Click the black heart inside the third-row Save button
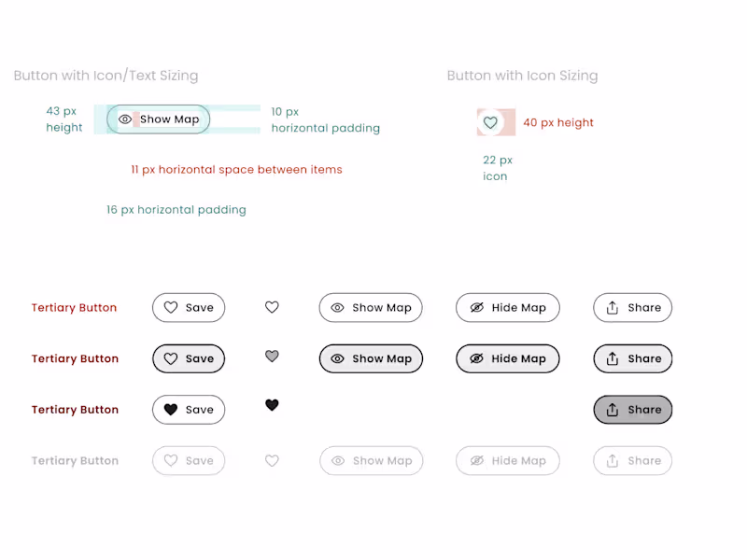Image resolution: width=747 pixels, height=560 pixels. [171, 410]
